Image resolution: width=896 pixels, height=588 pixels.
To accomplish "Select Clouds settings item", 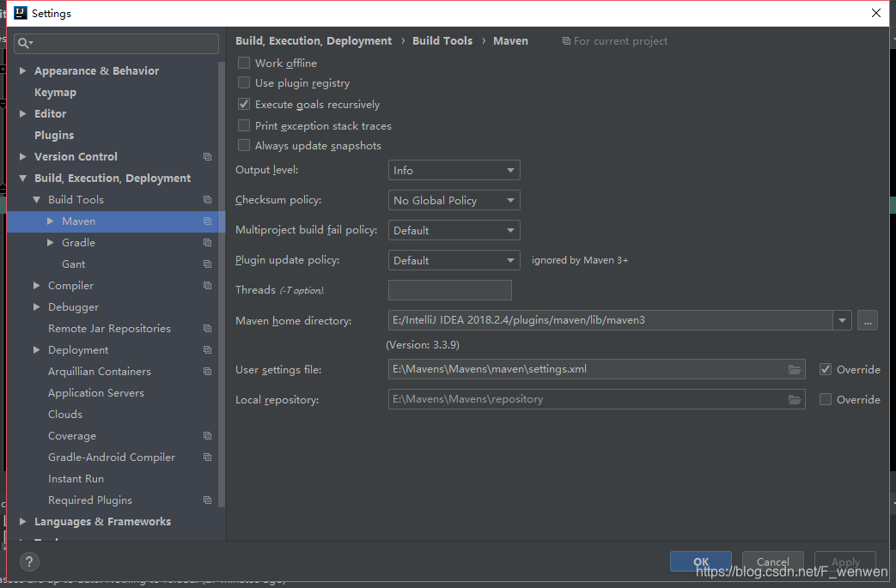I will [x=65, y=415].
